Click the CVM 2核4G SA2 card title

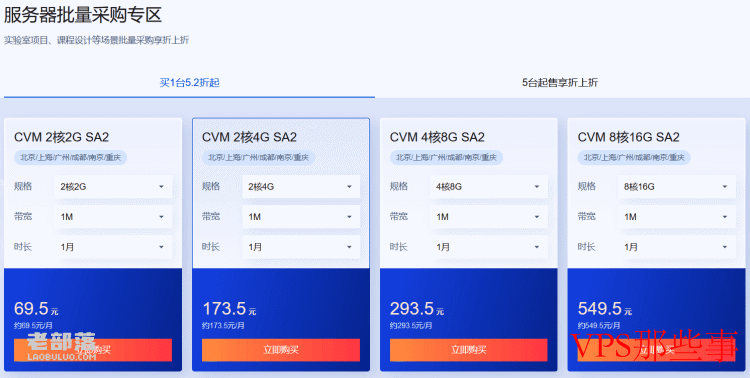pyautogui.click(x=249, y=137)
